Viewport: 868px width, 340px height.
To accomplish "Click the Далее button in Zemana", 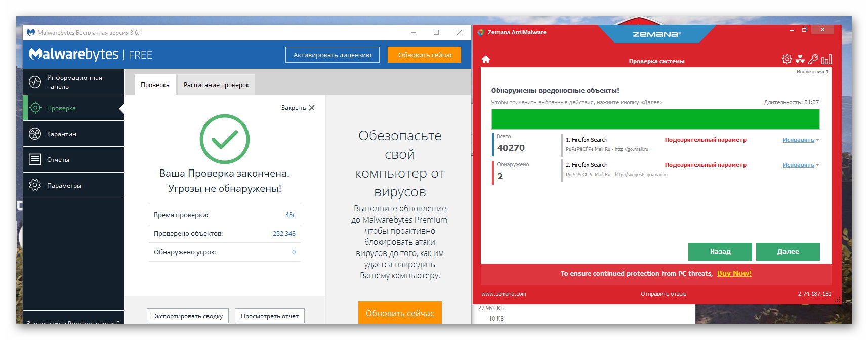I will pos(788,251).
